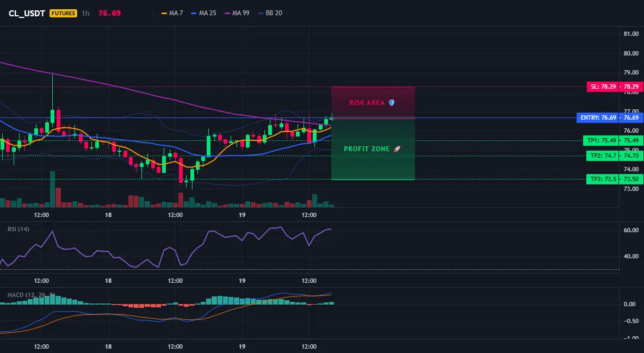Click the 40.00 RSI axis value

[631, 256]
